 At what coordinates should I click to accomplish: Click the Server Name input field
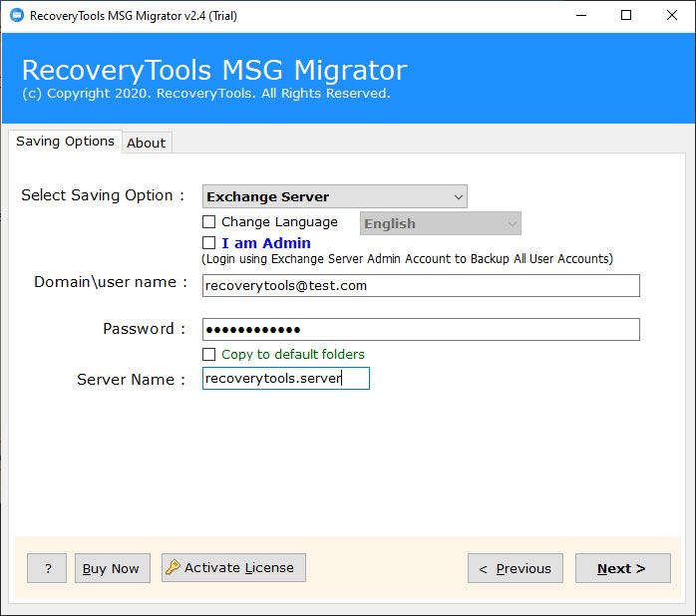tap(286, 378)
